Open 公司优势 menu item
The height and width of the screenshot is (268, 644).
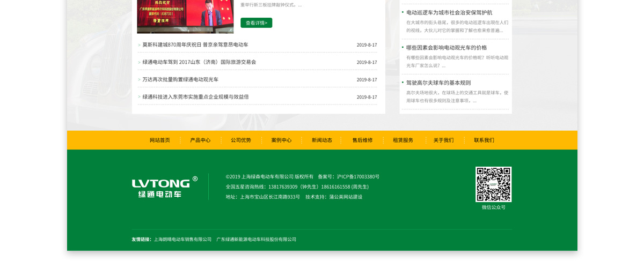(241, 140)
